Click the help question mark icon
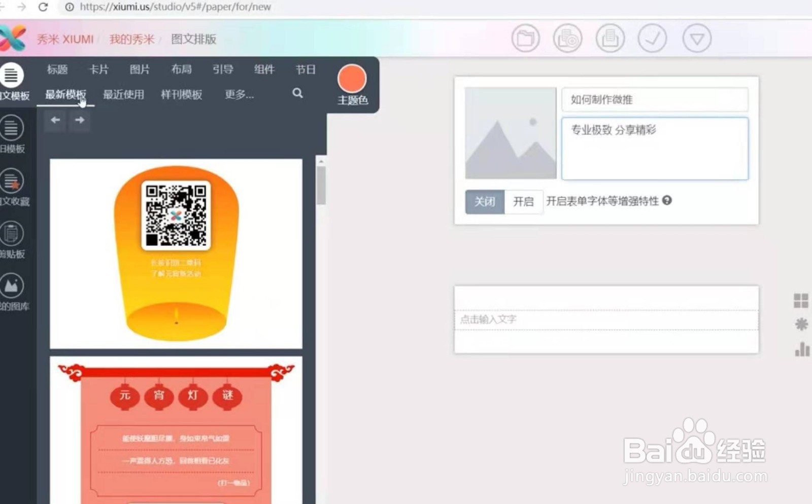The image size is (812, 504). point(667,200)
